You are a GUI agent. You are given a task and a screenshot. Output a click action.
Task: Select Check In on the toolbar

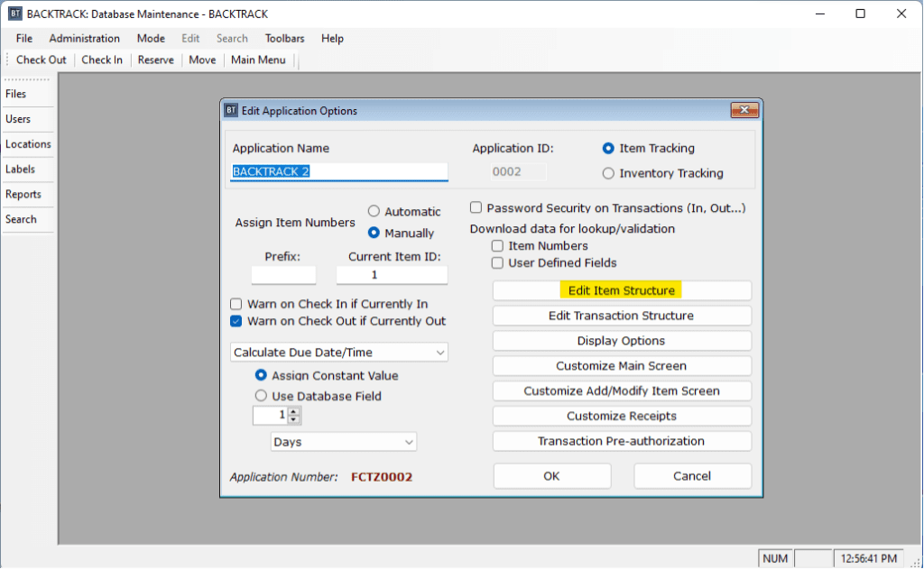(x=102, y=60)
